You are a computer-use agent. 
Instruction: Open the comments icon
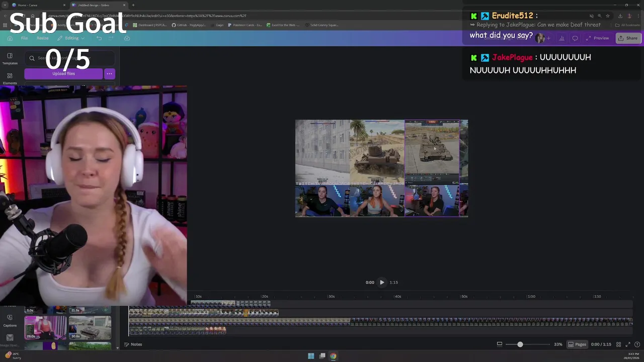575,38
